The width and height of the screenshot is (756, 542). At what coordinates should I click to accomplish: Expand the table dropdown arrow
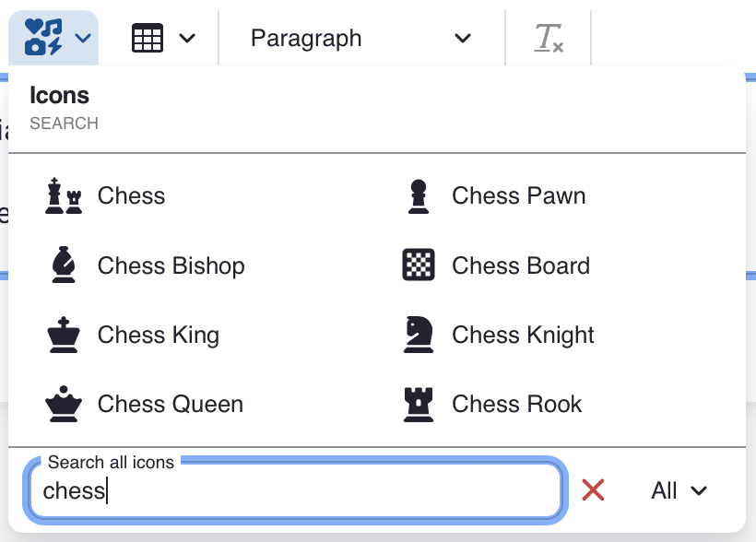(x=187, y=38)
